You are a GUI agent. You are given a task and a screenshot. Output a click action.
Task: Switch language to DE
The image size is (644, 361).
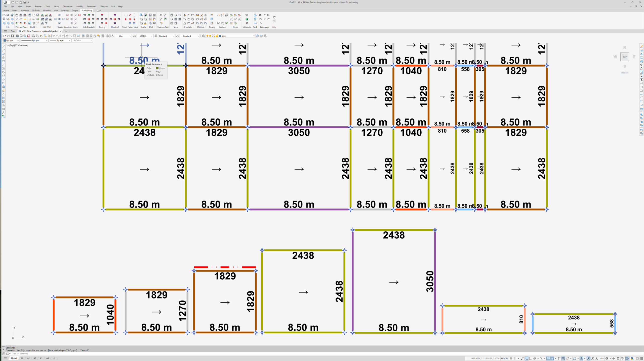[260, 19]
